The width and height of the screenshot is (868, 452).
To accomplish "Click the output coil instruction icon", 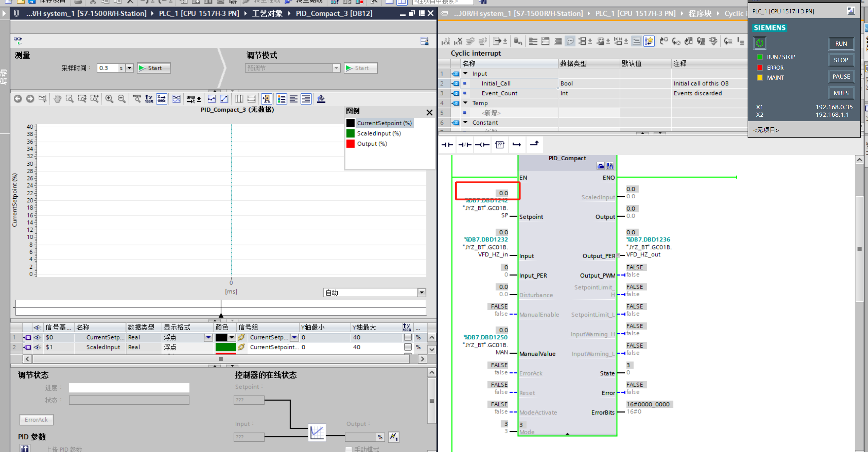I will pyautogui.click(x=482, y=145).
